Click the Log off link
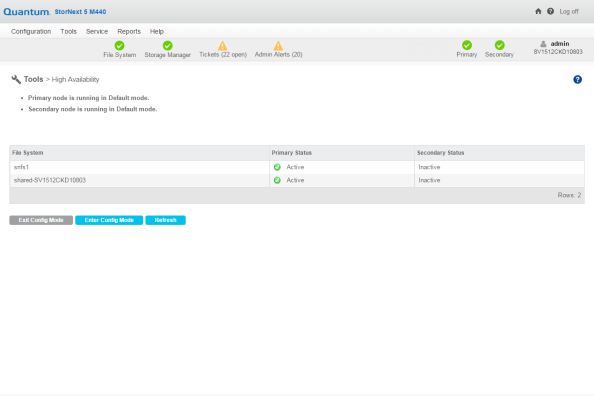 coord(569,12)
